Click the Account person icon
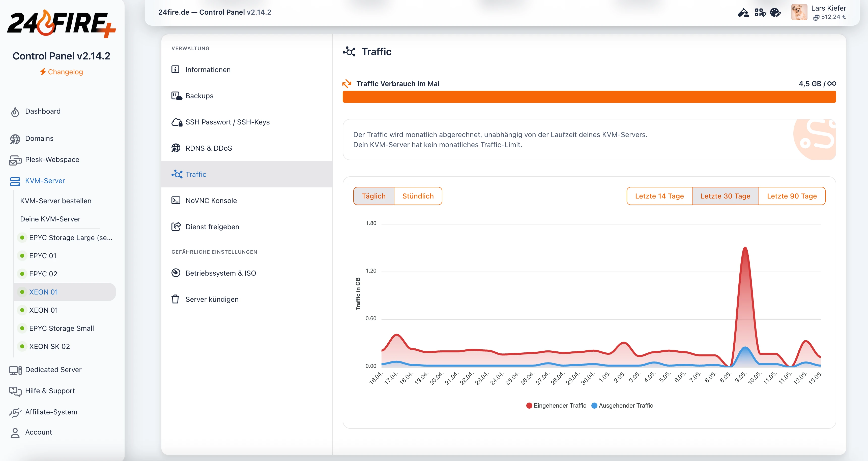The image size is (868, 461). pos(15,433)
